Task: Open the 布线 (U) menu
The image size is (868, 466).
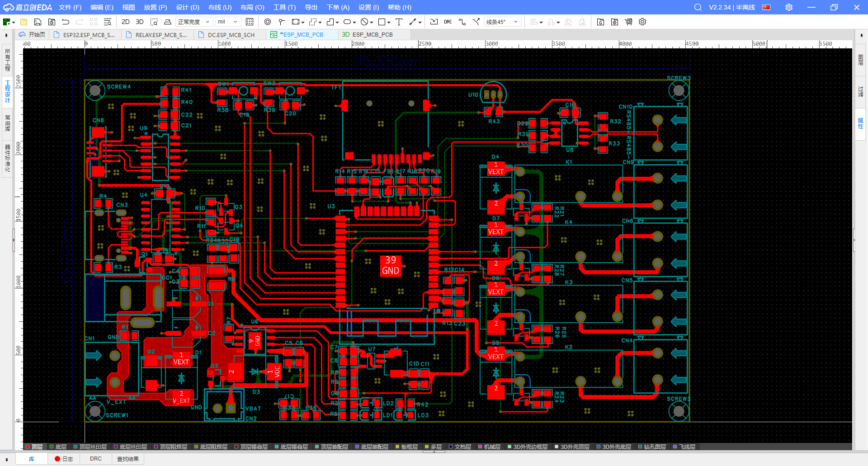Action: click(220, 7)
